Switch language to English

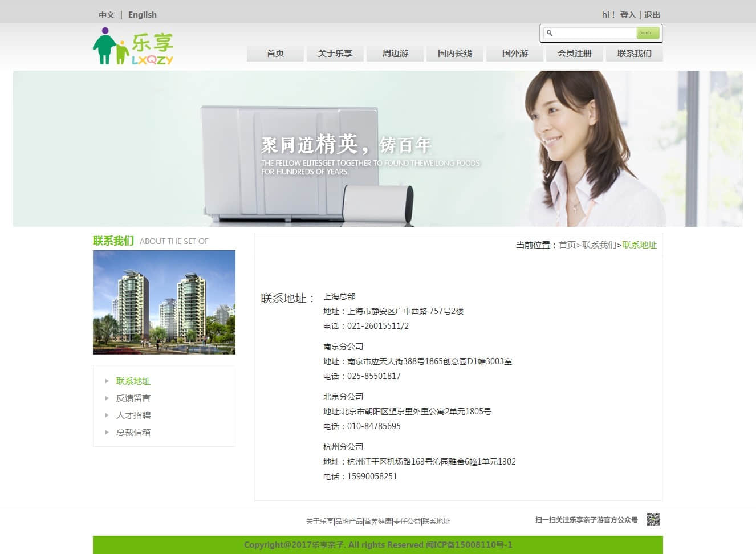[142, 15]
